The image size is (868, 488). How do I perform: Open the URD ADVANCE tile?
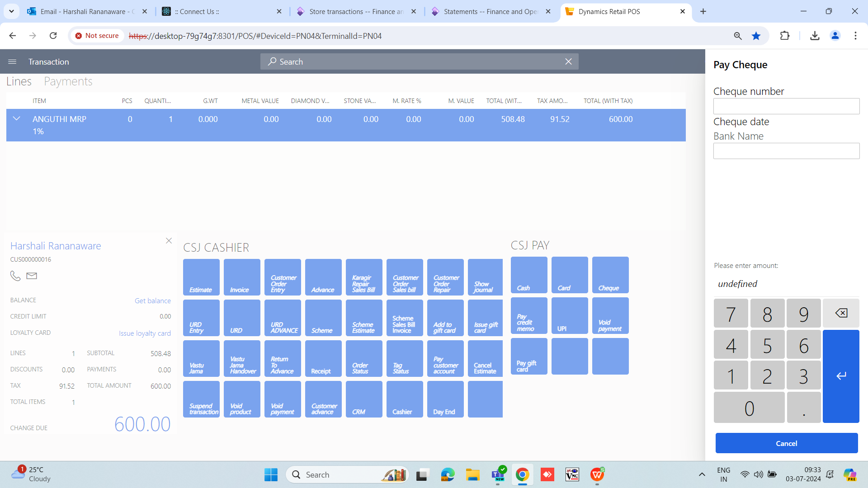(283, 318)
